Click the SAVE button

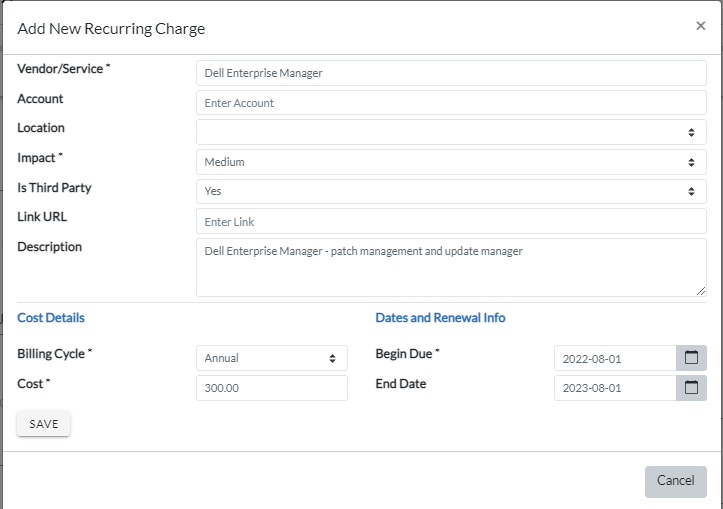(x=43, y=424)
